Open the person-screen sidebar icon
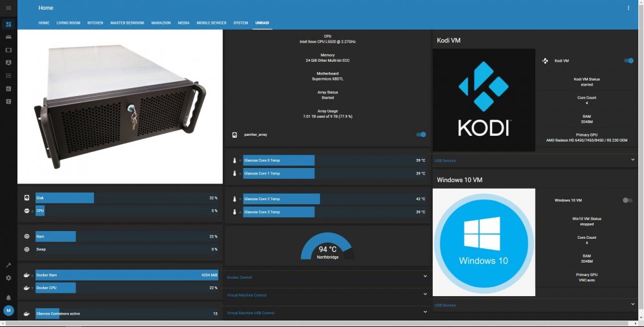The image size is (644, 327). click(x=8, y=63)
